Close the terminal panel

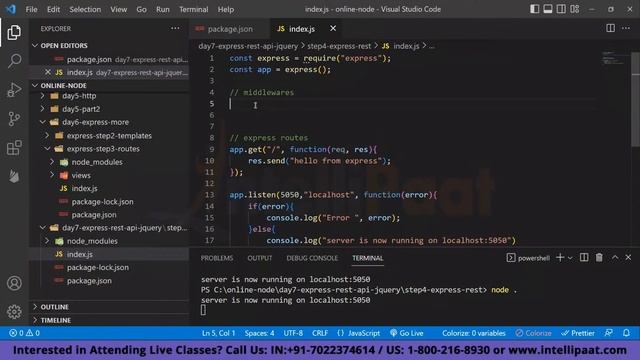pyautogui.click(x=629, y=258)
